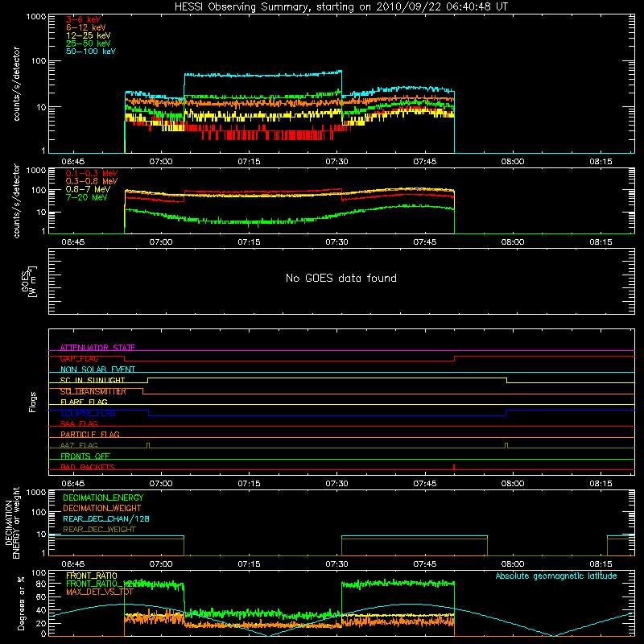Click the DECIMATION_WEIGHT legend label
This screenshot has height=644, width=644.
point(102,508)
